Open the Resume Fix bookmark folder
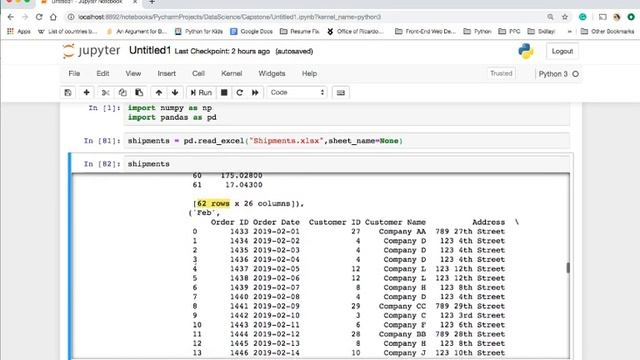This screenshot has width=640, height=360. pyautogui.click(x=300, y=31)
